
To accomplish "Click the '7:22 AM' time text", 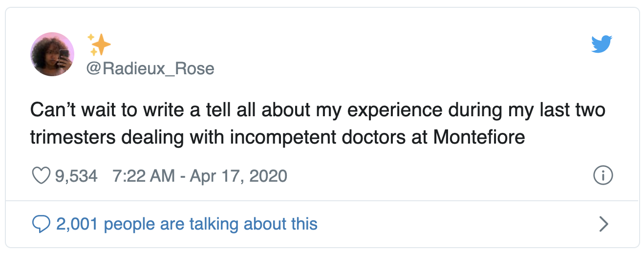I will click(x=143, y=176).
